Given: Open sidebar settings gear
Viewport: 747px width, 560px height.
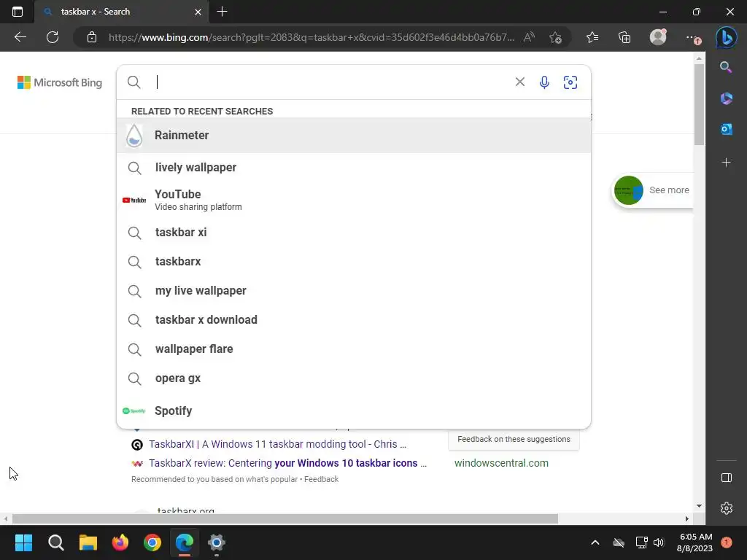Looking at the screenshot, I should point(726,508).
